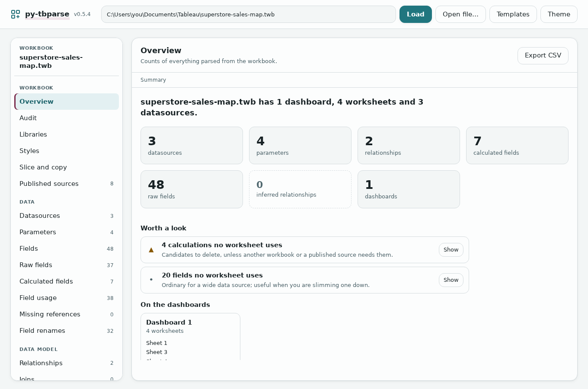The width and height of the screenshot is (588, 389).
Task: Click the 4 parameters stat card
Action: click(x=300, y=145)
